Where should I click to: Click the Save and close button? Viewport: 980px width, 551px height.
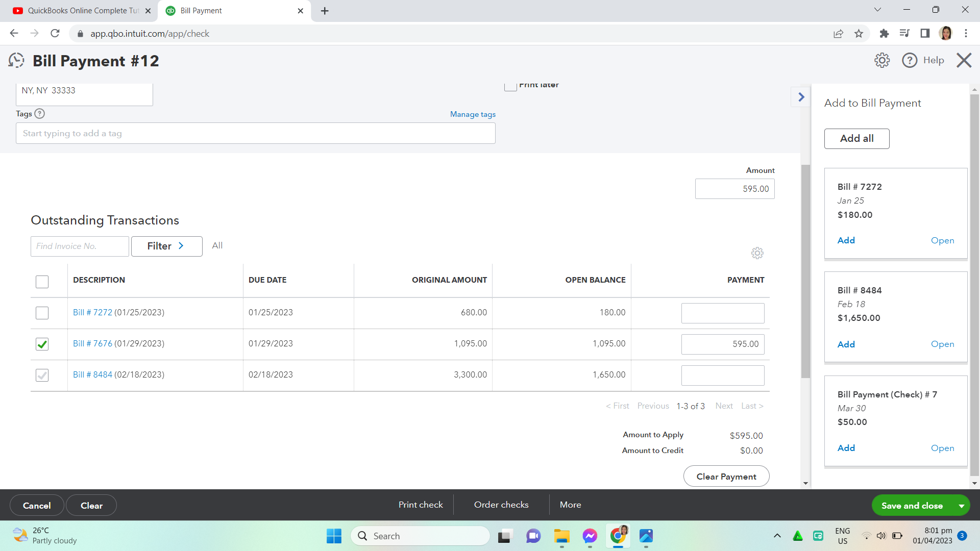coord(912,506)
